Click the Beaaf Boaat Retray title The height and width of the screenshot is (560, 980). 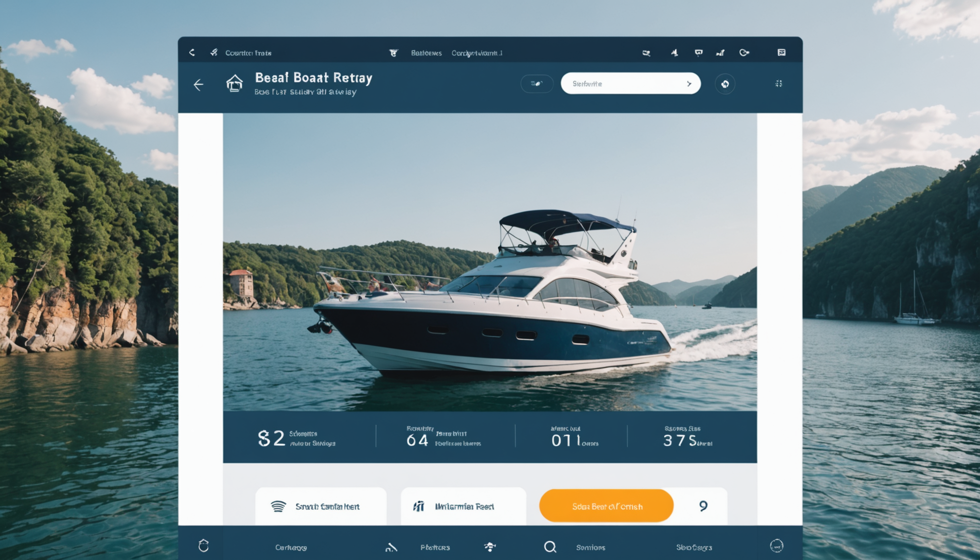[x=314, y=78]
